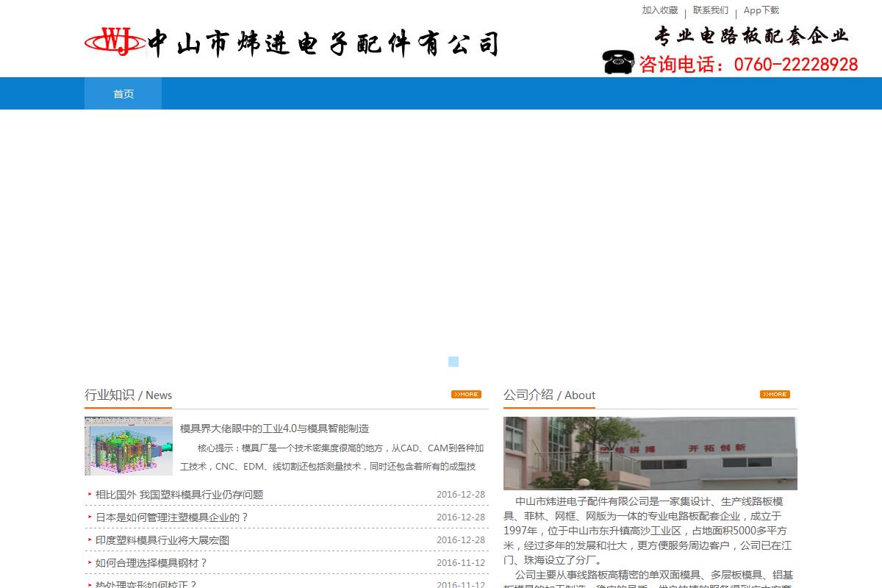Viewport: 882px width, 588px height.
Task: Click red arrow bullet beside 日本是如何管理 article
Action: click(x=90, y=517)
